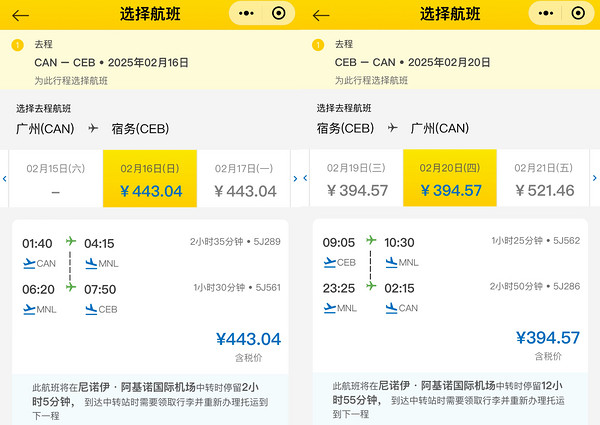The width and height of the screenshot is (600, 425).
Task: Show earlier dates in the CEB-CAN date strip
Action: click(305, 178)
